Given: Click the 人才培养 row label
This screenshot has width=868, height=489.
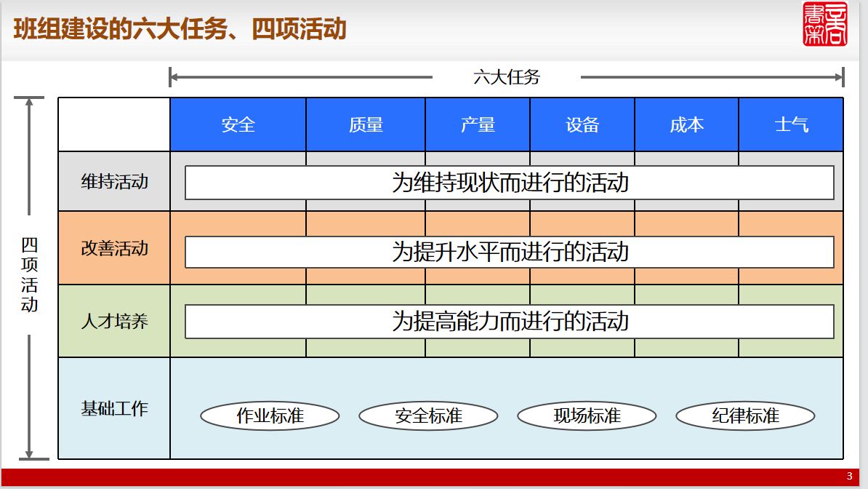Looking at the screenshot, I should [x=114, y=321].
